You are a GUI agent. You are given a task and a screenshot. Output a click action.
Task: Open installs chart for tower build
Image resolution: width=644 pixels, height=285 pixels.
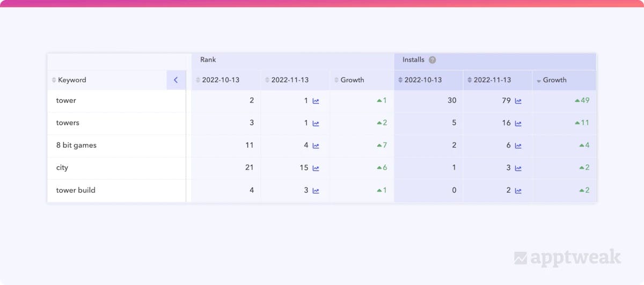click(x=518, y=191)
